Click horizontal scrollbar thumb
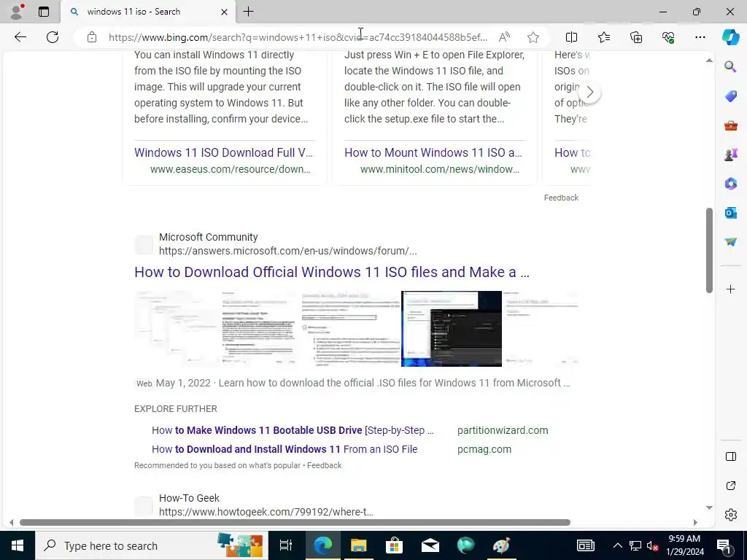This screenshot has width=747, height=560. [x=295, y=522]
